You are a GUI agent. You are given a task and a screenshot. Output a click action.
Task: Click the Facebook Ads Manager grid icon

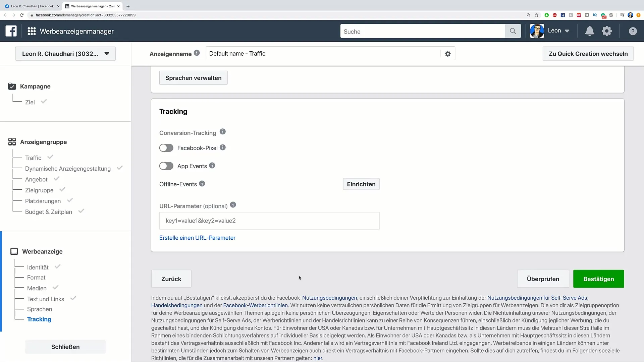pos(32,31)
